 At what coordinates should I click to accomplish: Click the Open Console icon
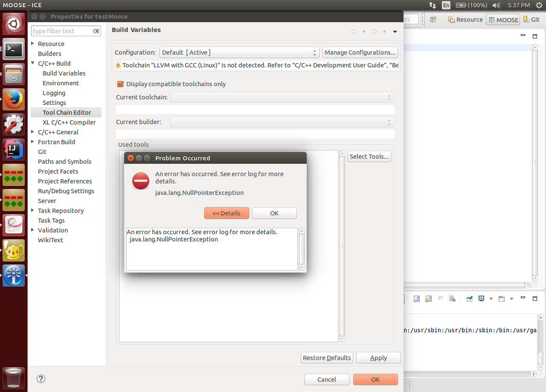(502, 299)
